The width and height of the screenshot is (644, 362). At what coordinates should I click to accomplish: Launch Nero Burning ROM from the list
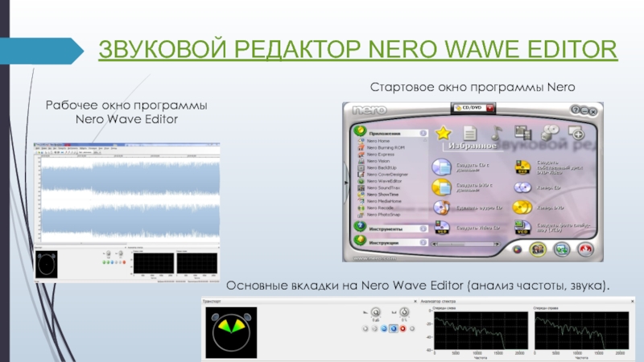click(x=386, y=147)
